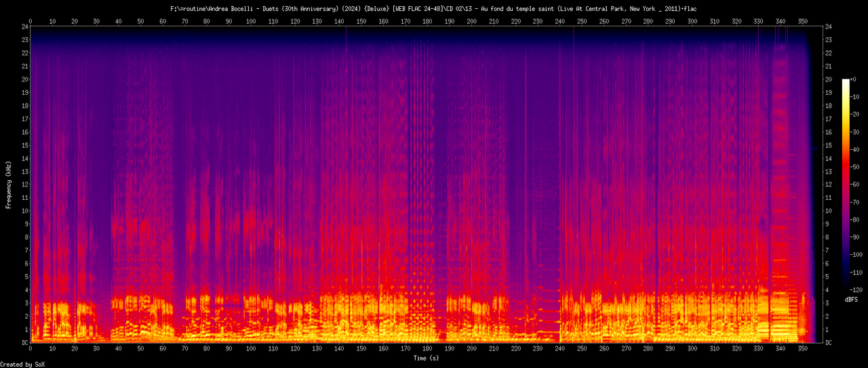Click "24" on the left frequency axis
The width and height of the screenshot is (868, 368).
pyautogui.click(x=24, y=27)
